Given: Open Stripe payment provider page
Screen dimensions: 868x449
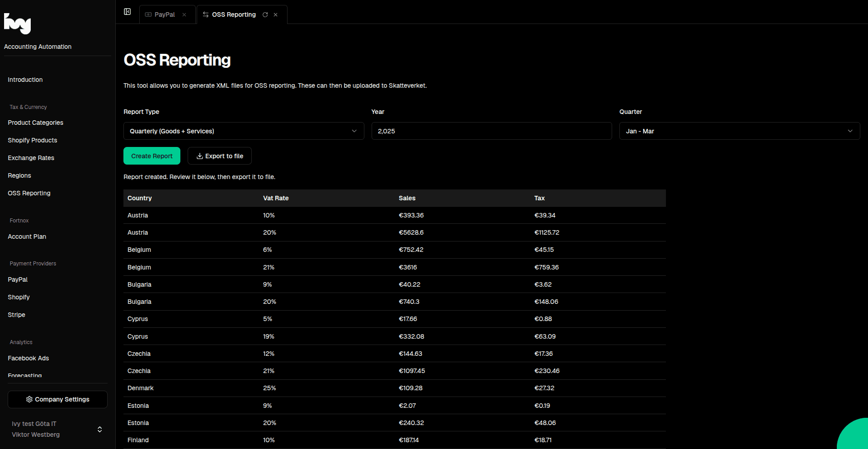Looking at the screenshot, I should 16,315.
